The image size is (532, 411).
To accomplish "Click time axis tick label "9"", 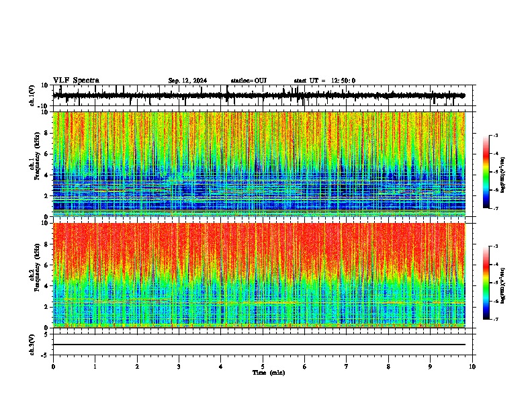I will tap(430, 367).
